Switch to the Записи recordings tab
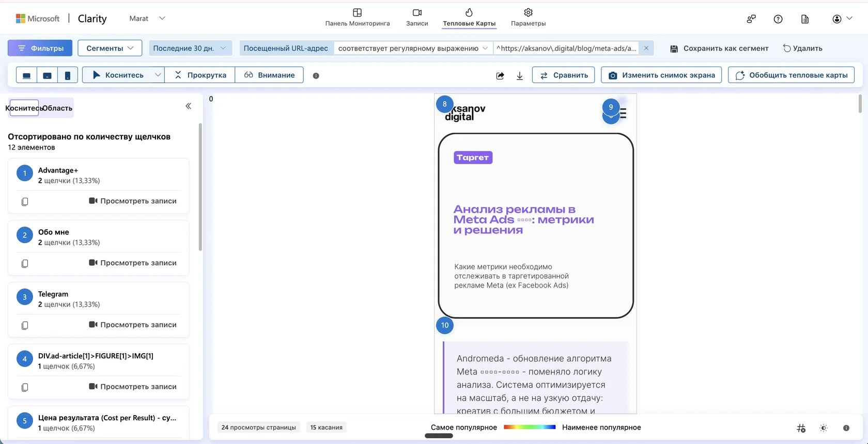The height and width of the screenshot is (444, 868). [417, 17]
